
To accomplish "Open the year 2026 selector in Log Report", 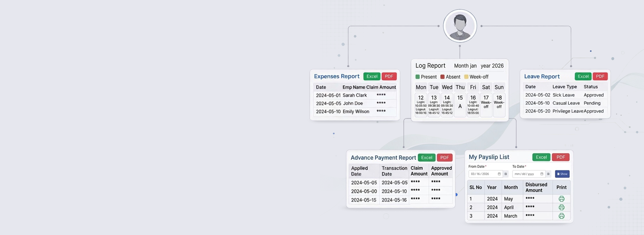I will [x=492, y=66].
